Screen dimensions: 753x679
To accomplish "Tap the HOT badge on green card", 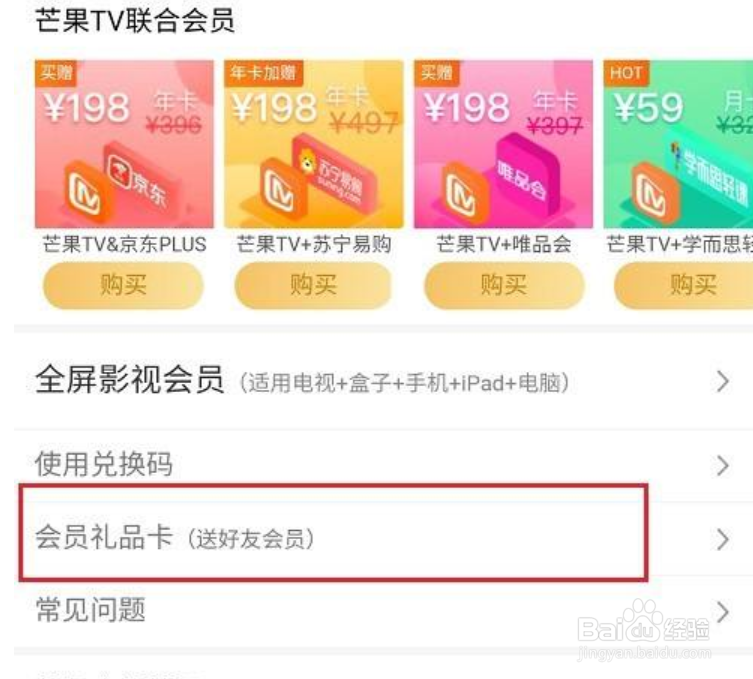I will pos(626,73).
